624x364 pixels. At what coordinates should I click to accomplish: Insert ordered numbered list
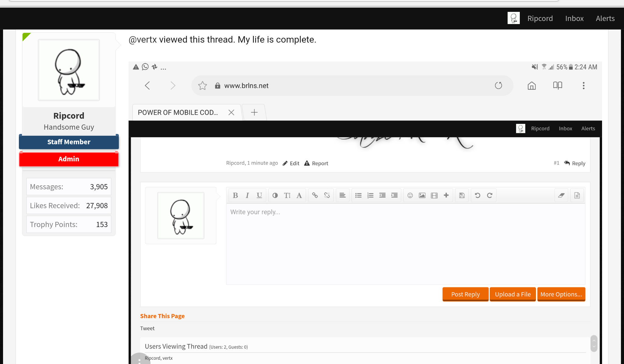pyautogui.click(x=370, y=195)
